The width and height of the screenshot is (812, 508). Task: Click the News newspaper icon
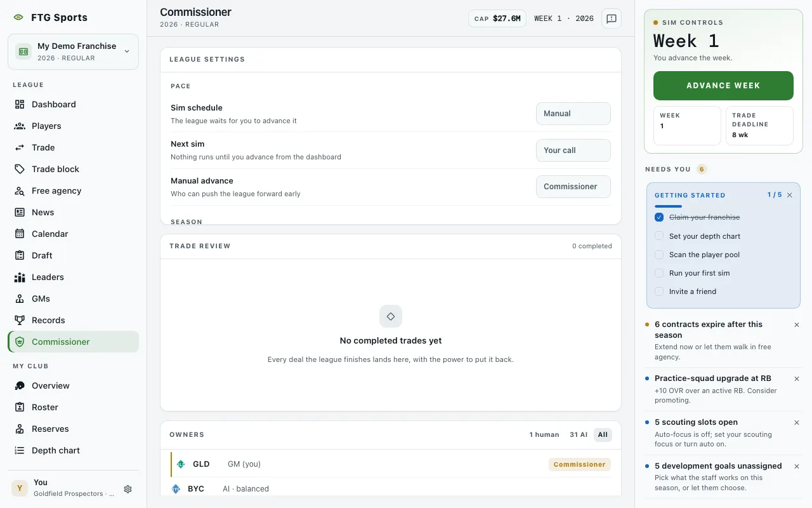click(20, 212)
